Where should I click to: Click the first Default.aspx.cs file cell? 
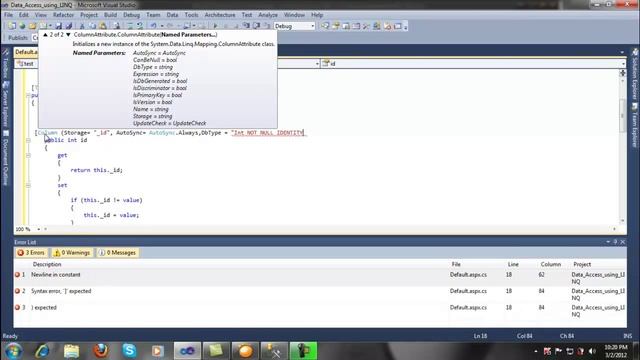click(x=468, y=275)
